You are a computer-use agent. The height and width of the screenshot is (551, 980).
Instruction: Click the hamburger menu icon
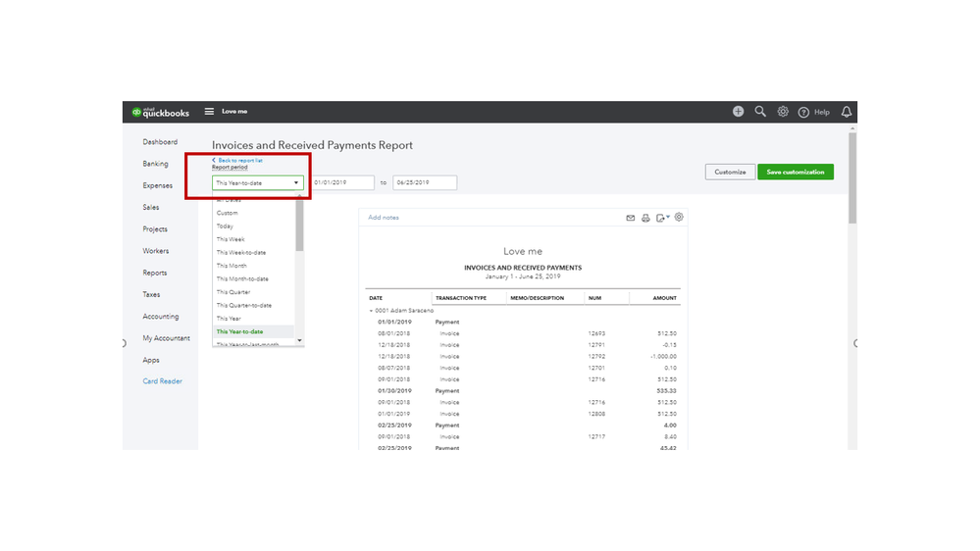(x=209, y=112)
